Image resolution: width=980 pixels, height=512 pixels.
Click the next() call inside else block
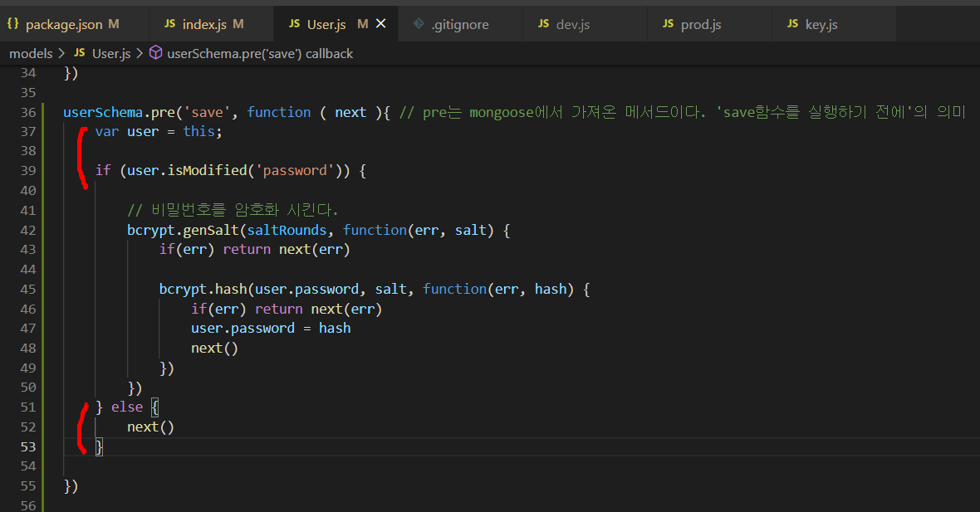pyautogui.click(x=150, y=427)
